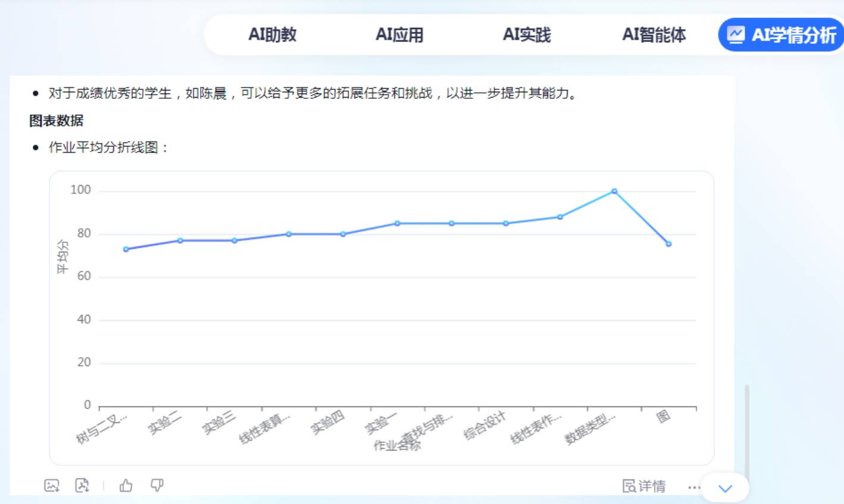Click the vertical scrollbar thumb

[x=746, y=428]
